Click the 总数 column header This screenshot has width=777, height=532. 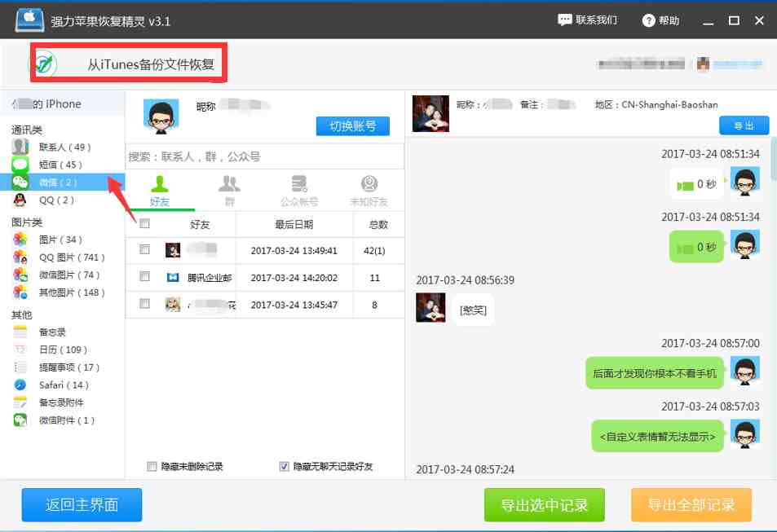pyautogui.click(x=378, y=225)
